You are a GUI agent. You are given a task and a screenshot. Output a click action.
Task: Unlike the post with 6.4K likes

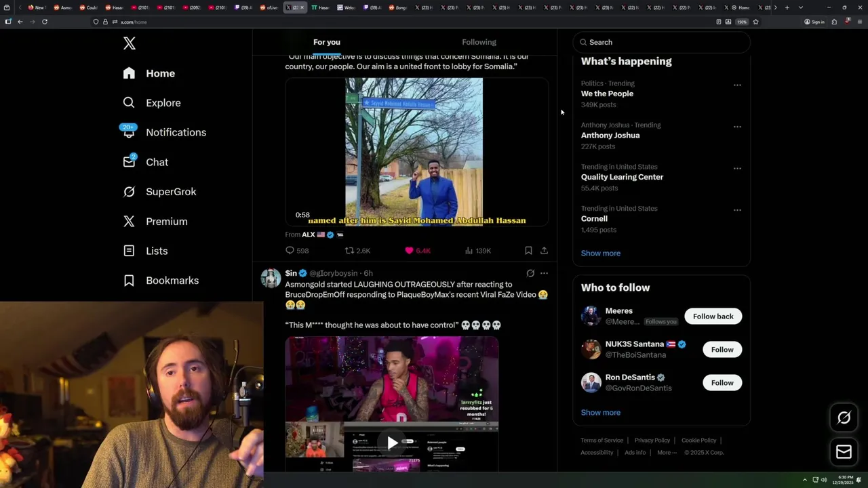coord(418,251)
